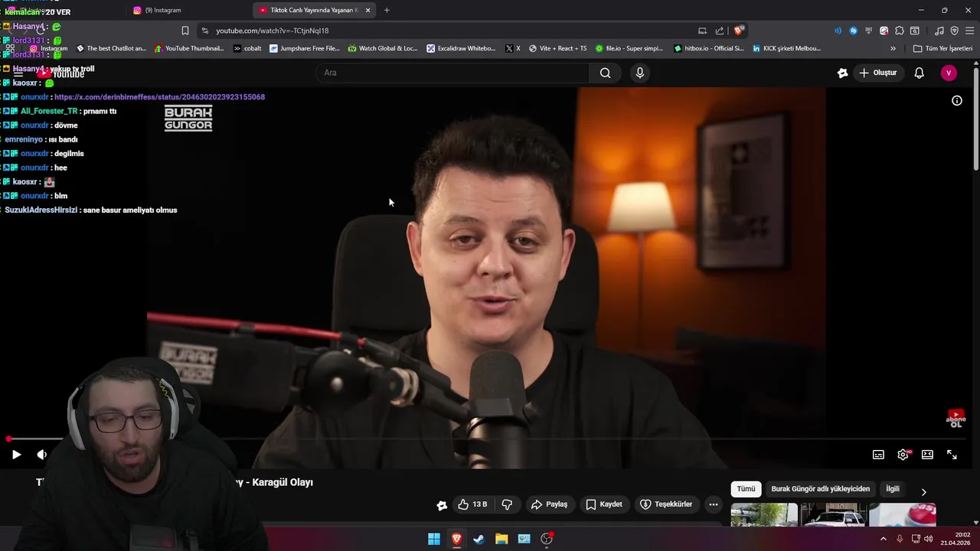The width and height of the screenshot is (980, 551).
Task: Open the taskbar volume control
Action: (x=929, y=539)
